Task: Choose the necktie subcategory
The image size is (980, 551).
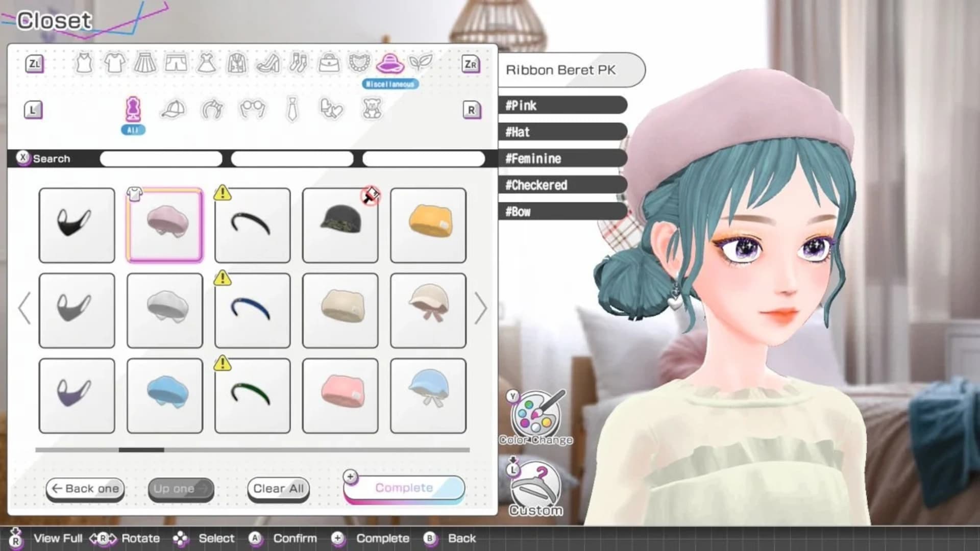Action: [x=292, y=109]
